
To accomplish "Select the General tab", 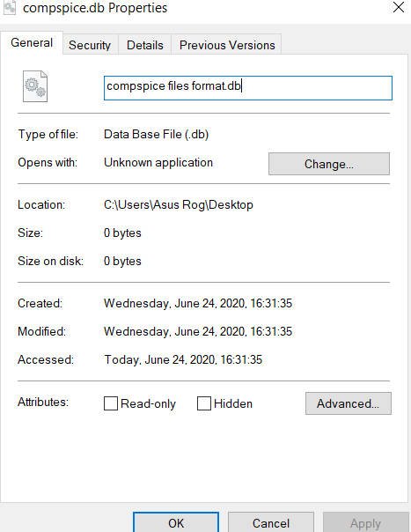I will click(x=32, y=43).
